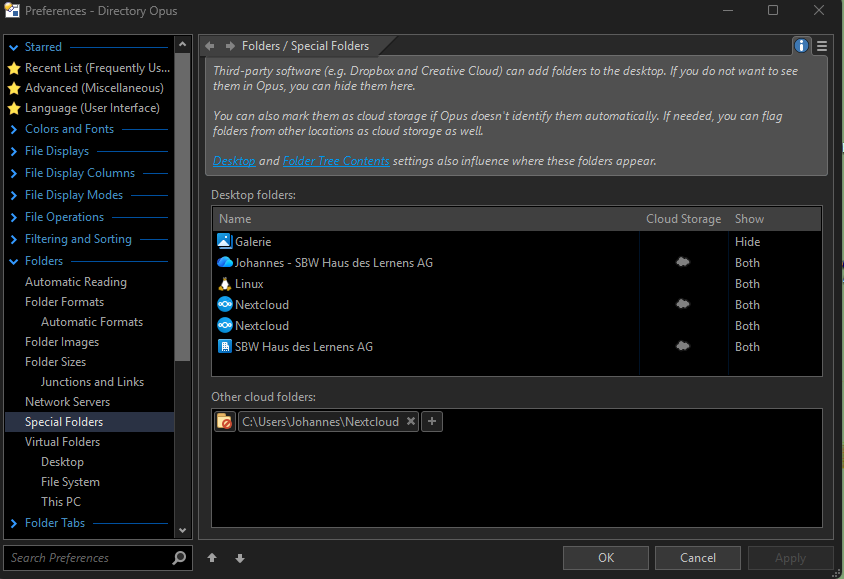The image size is (844, 579).
Task: Open the hamburger menu in the header
Action: [x=822, y=46]
